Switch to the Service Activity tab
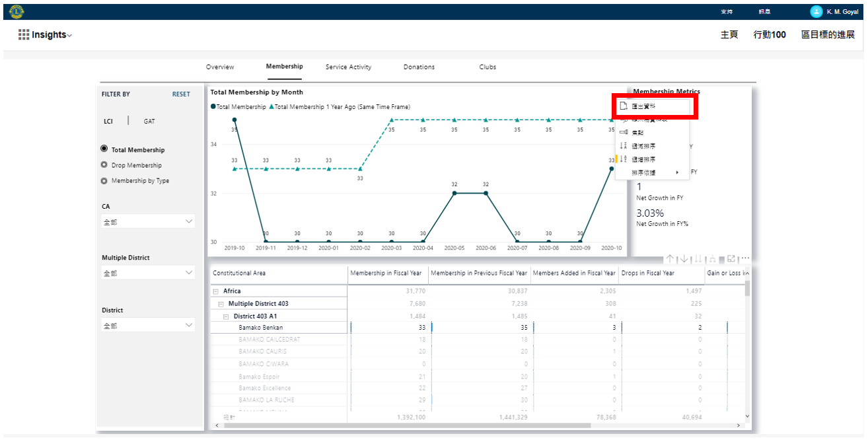The width and height of the screenshot is (868, 440). click(x=348, y=67)
